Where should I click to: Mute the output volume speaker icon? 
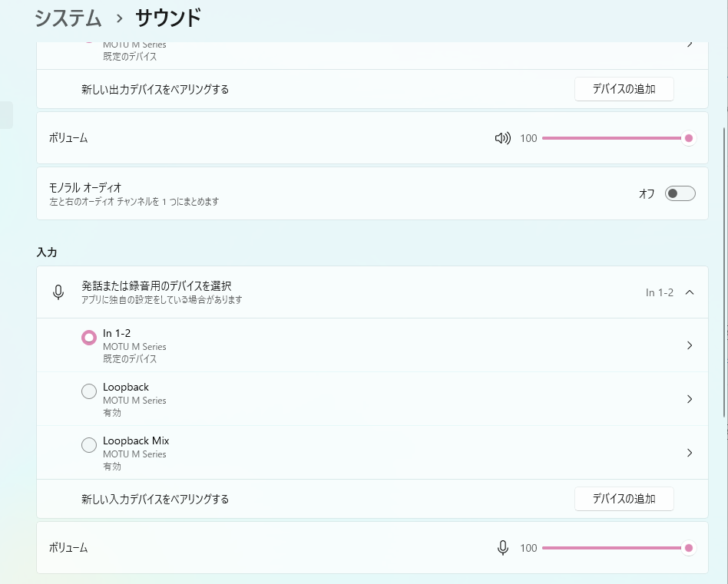[502, 138]
